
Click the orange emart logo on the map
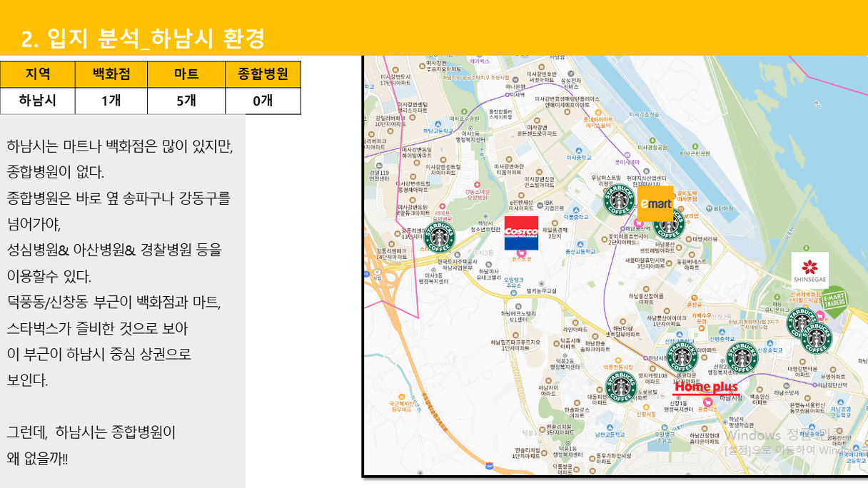tap(655, 203)
